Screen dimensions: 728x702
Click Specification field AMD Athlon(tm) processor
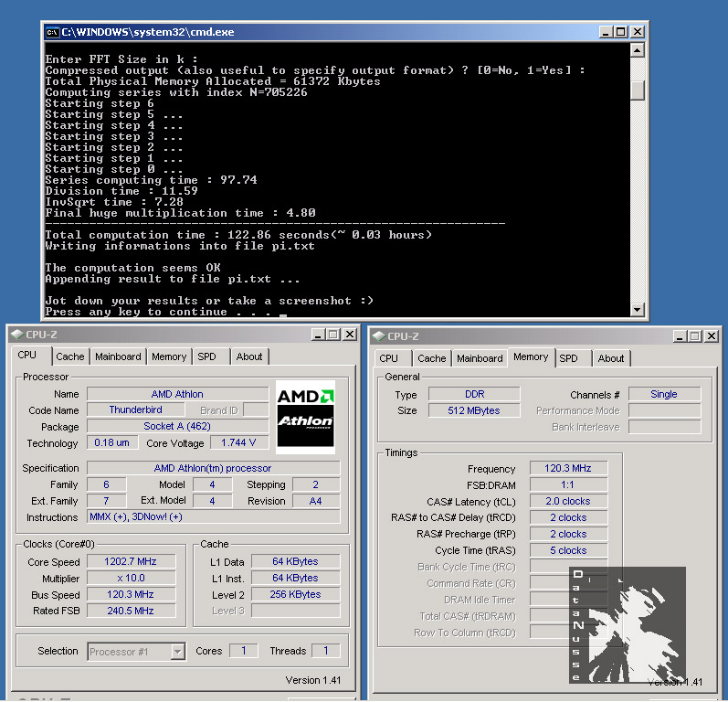[213, 468]
